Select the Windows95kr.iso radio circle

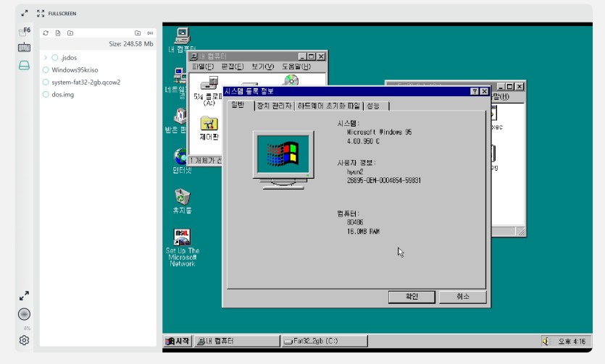pos(46,70)
